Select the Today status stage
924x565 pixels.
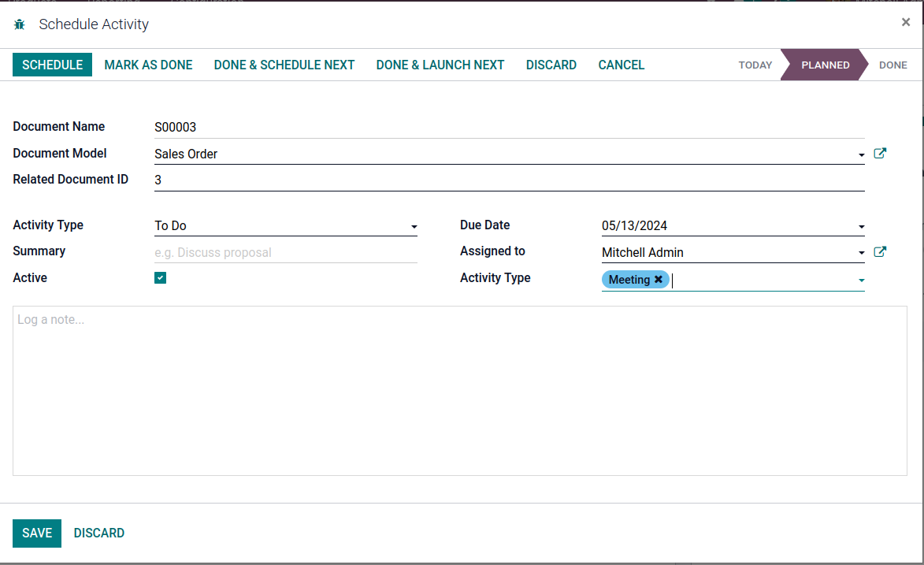click(755, 65)
